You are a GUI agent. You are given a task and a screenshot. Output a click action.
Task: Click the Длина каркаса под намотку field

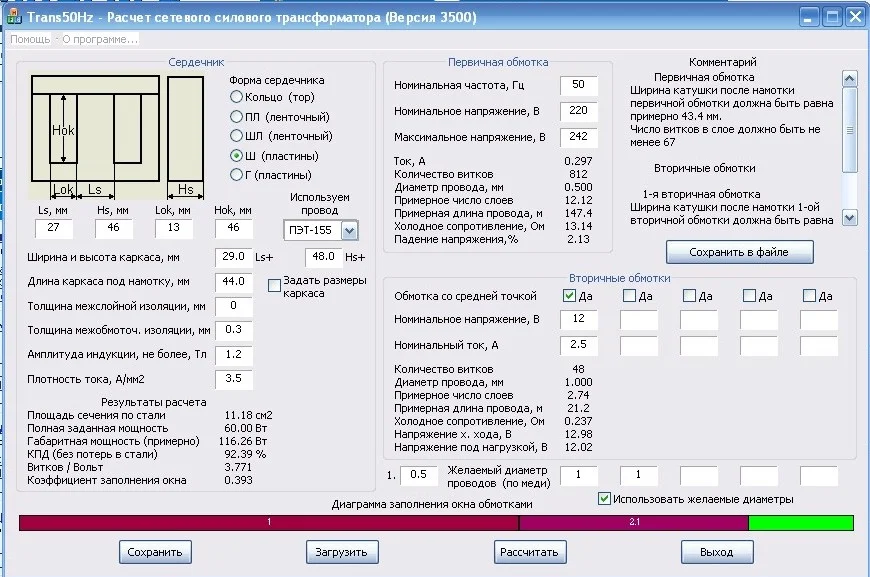click(234, 282)
